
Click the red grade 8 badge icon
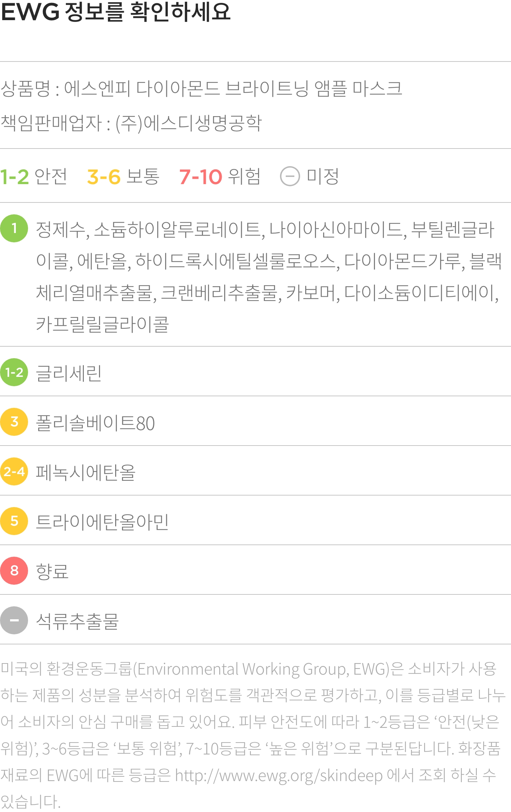14,571
